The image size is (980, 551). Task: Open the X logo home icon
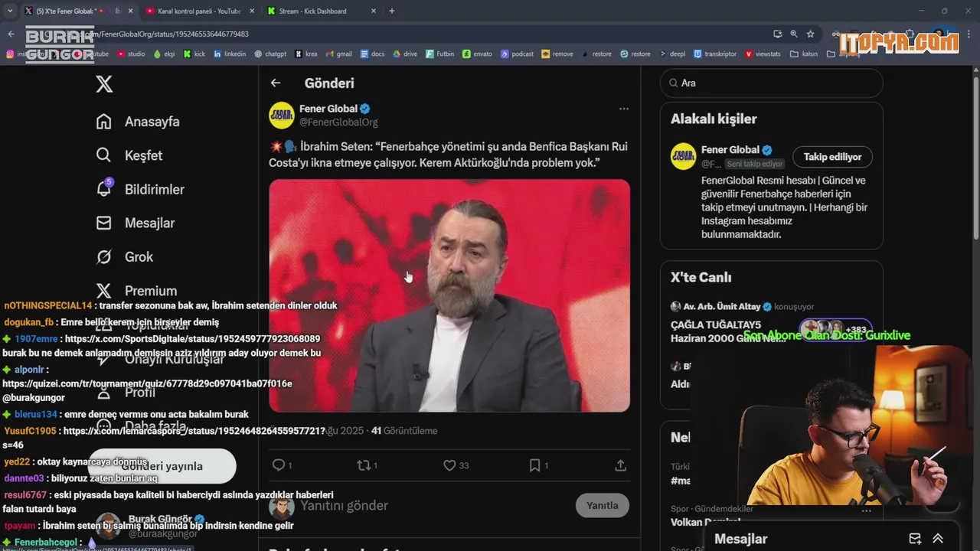tap(104, 84)
